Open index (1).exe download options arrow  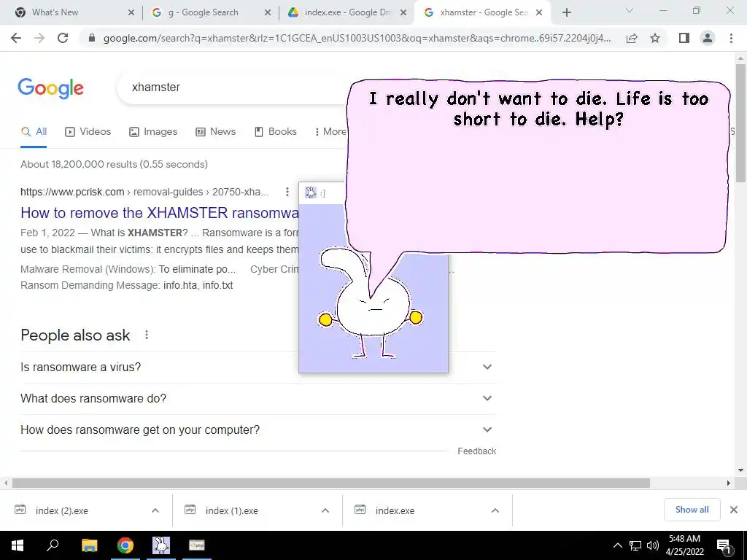pos(325,511)
